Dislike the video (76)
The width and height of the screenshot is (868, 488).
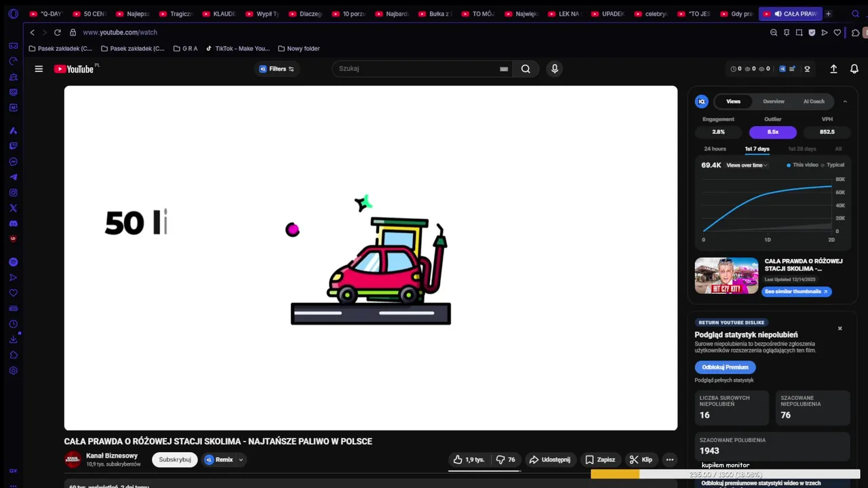pyautogui.click(x=506, y=460)
